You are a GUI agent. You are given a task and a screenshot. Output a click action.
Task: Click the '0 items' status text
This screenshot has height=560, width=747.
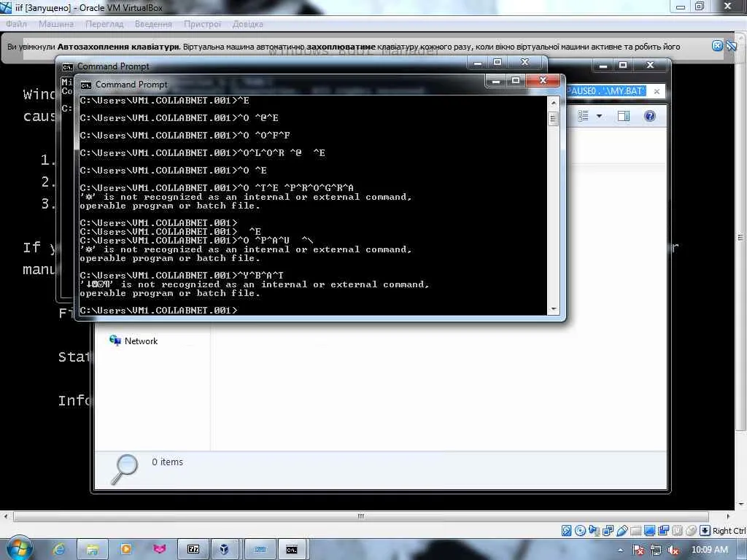(x=167, y=462)
